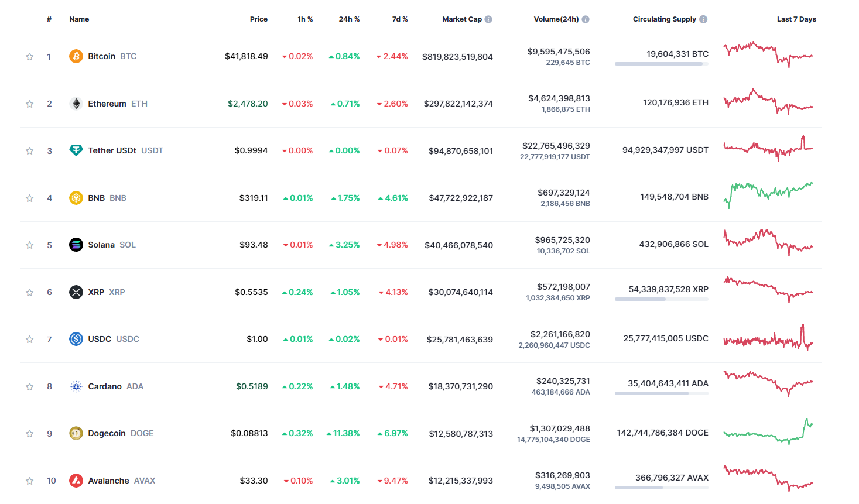
Task: Open the XRP coin page link
Action: pyautogui.click(x=96, y=292)
